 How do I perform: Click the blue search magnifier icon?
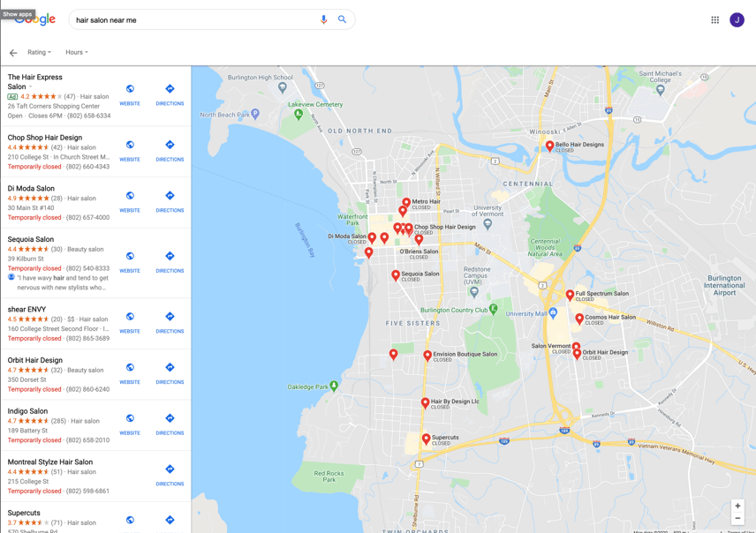(x=342, y=19)
